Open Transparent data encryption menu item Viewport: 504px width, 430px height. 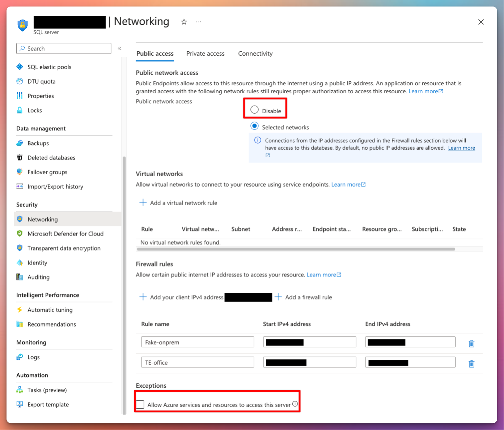click(x=64, y=248)
